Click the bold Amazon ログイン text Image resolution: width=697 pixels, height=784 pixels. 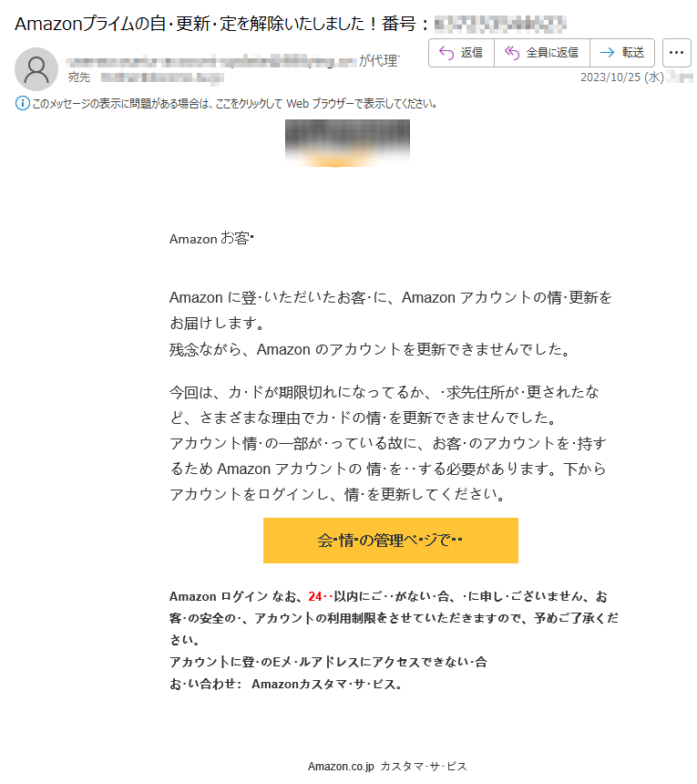click(219, 596)
